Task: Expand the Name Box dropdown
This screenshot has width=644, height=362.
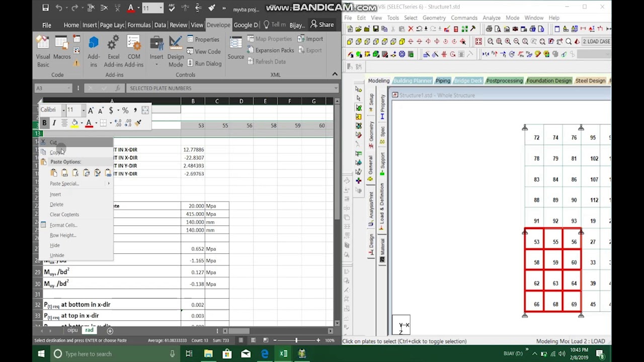Action: [x=69, y=88]
